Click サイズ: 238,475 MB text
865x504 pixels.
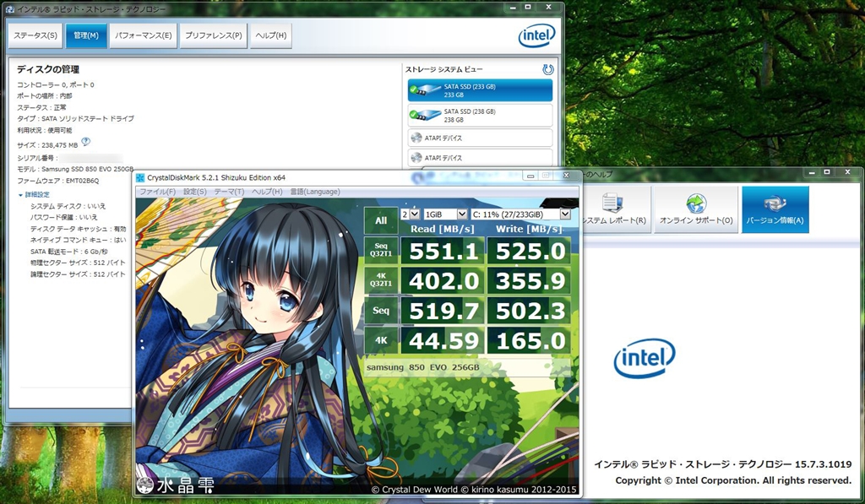47,145
